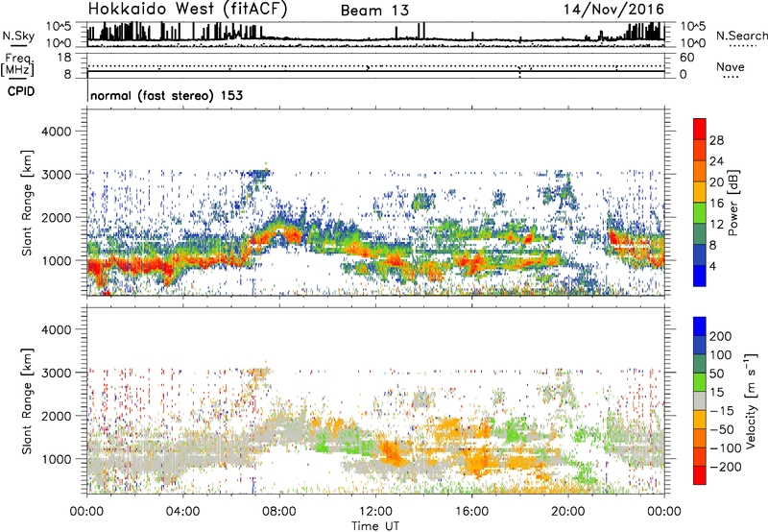This screenshot has height=532, width=768.
Task: Click the '04:00' time axis tick label
Action: tap(182, 512)
